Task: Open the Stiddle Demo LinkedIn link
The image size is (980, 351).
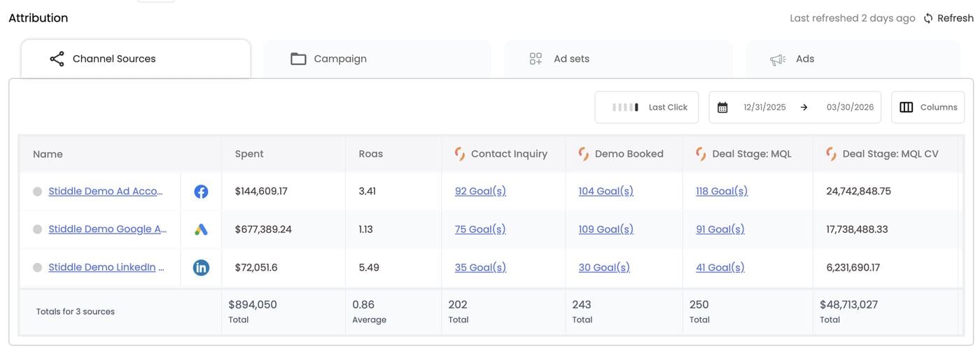Action: 106,267
